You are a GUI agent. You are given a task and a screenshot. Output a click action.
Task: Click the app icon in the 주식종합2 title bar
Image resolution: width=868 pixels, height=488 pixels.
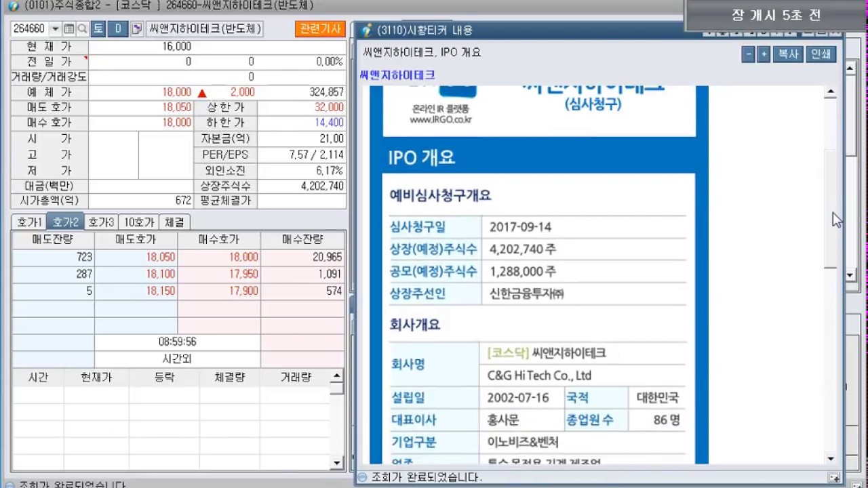[13, 6]
